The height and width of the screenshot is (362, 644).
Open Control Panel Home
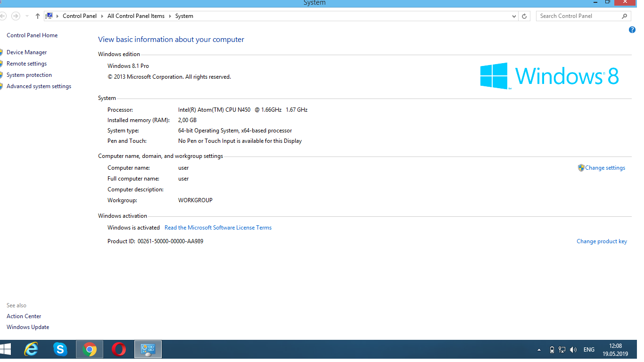pyautogui.click(x=32, y=35)
